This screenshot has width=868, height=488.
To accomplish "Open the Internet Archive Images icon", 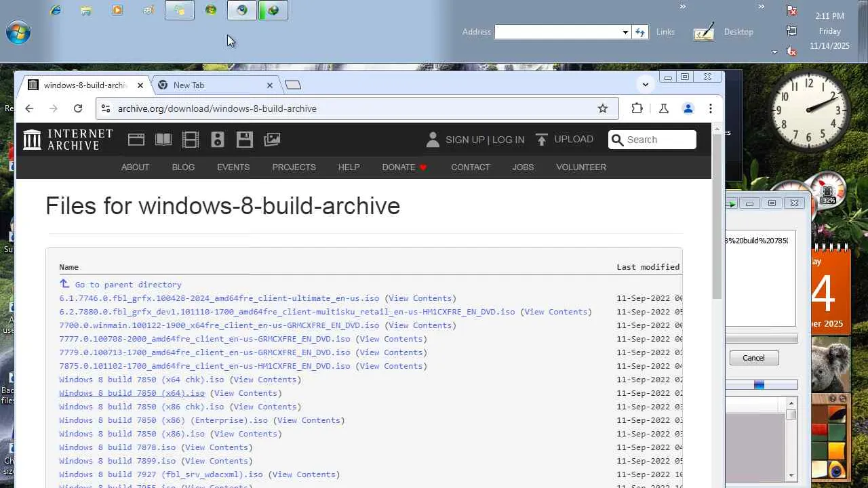I will [x=272, y=140].
